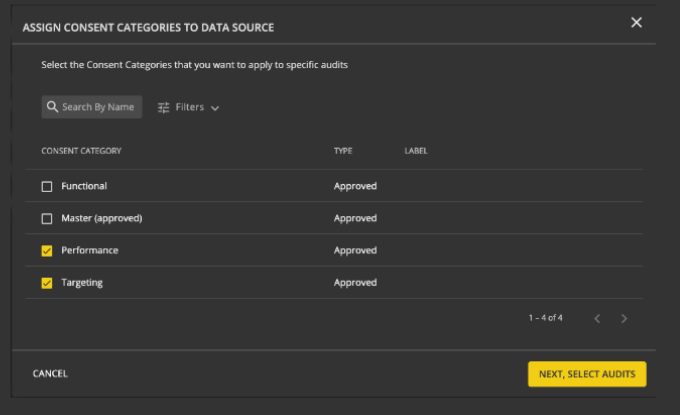Click the Label column header
The width and height of the screenshot is (680, 415).
point(416,151)
